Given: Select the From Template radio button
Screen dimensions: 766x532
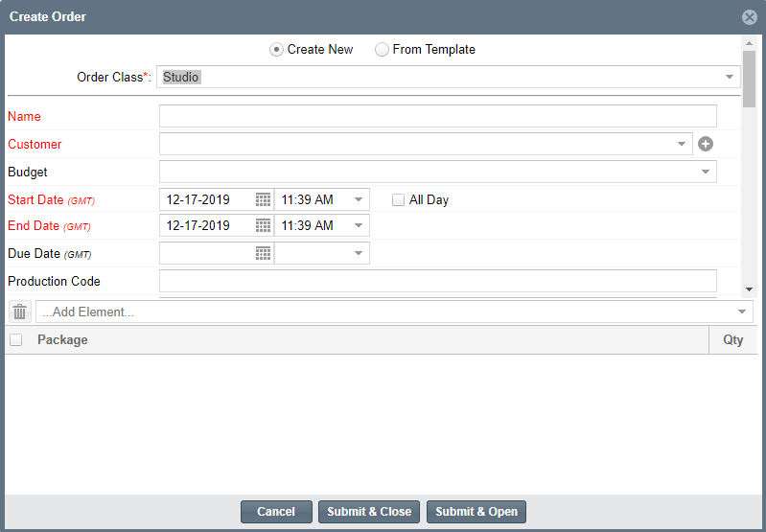Looking at the screenshot, I should [382, 50].
